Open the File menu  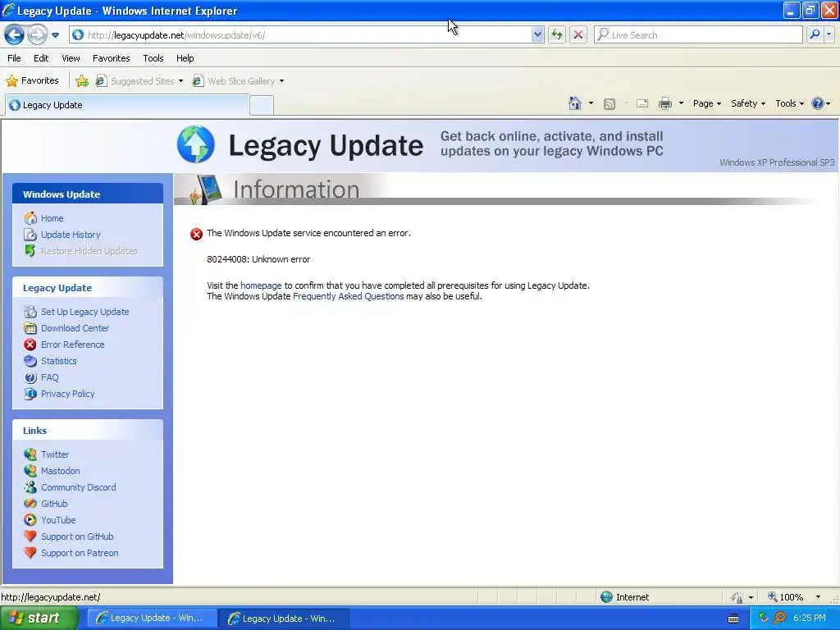point(15,58)
